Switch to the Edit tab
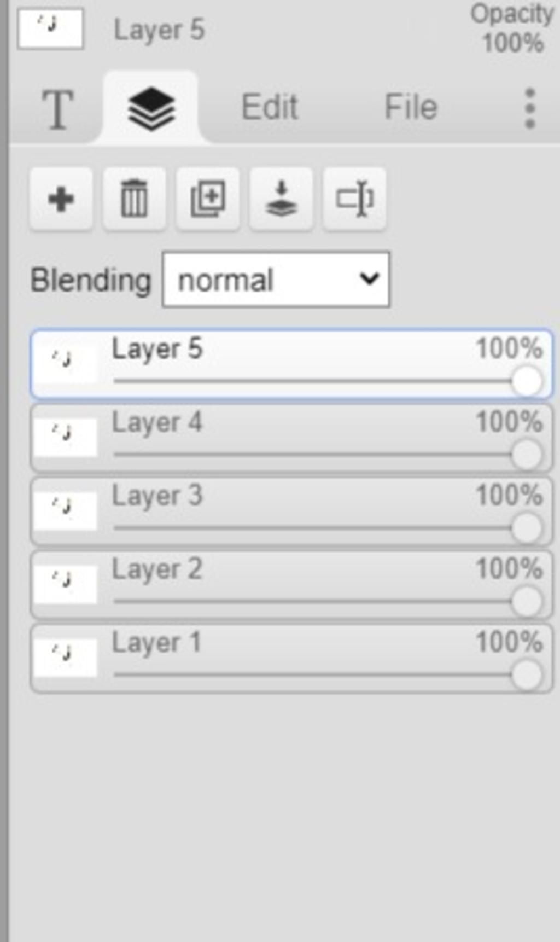 pyautogui.click(x=270, y=107)
